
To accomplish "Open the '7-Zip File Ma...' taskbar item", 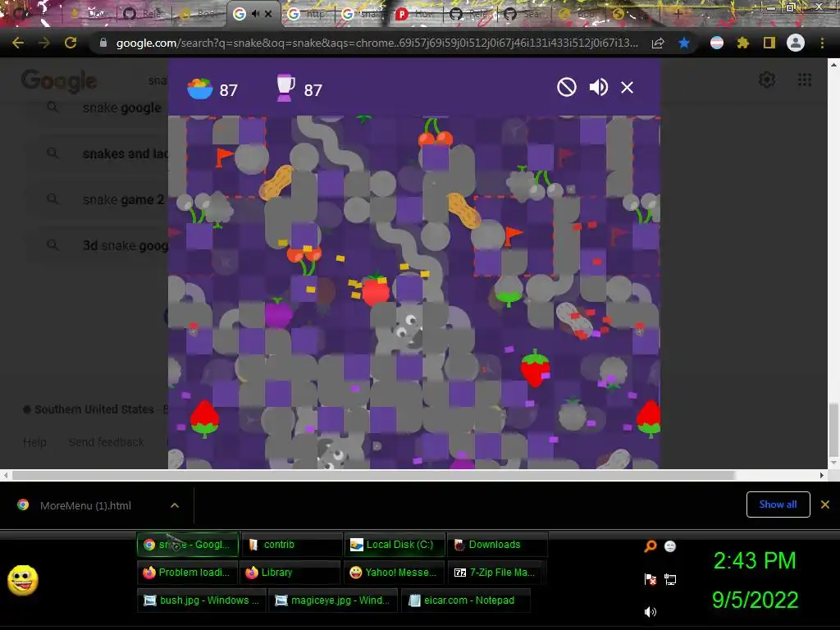I will (496, 572).
